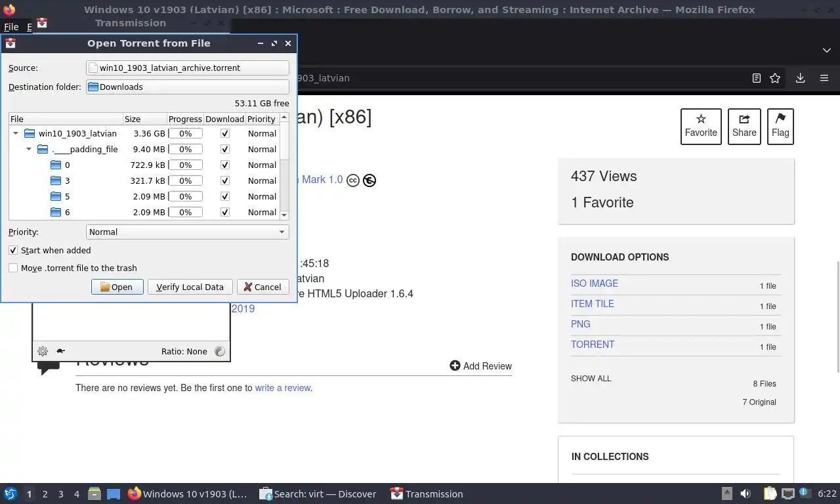Open file manager icon in taskbar

coord(94,493)
